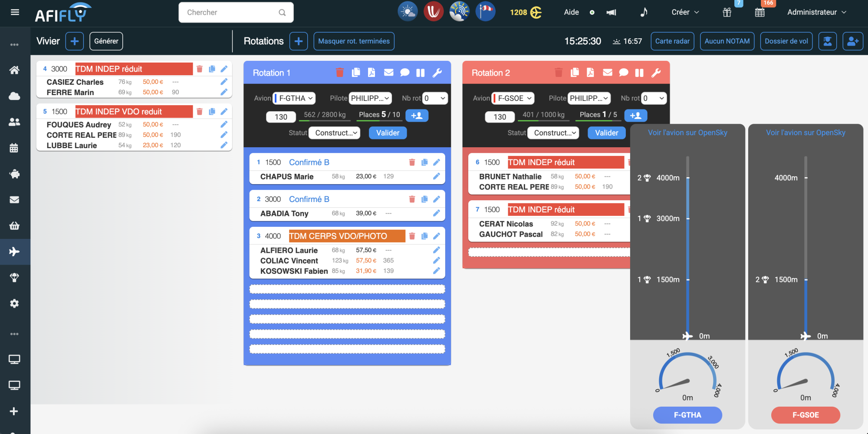Click the add jumper icon in Rotation 2
868x434 pixels.
[635, 116]
